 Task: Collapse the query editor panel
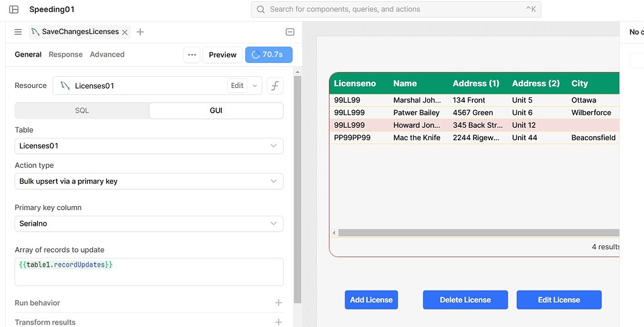click(x=290, y=32)
